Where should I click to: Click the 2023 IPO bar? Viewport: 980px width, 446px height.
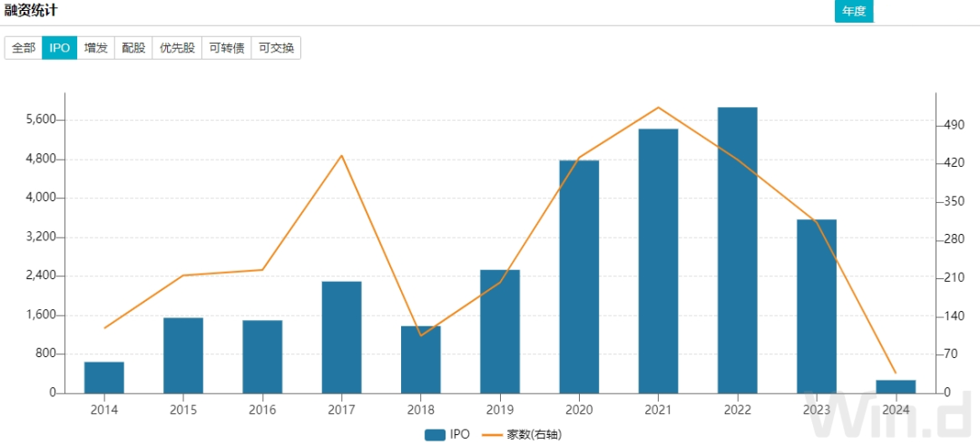(817, 306)
